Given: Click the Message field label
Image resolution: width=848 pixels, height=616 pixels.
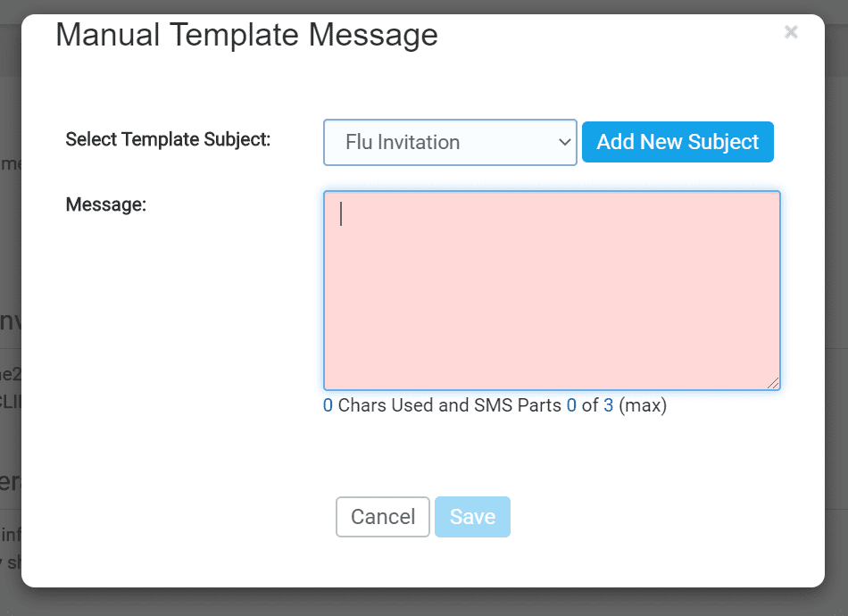Looking at the screenshot, I should click(x=106, y=204).
